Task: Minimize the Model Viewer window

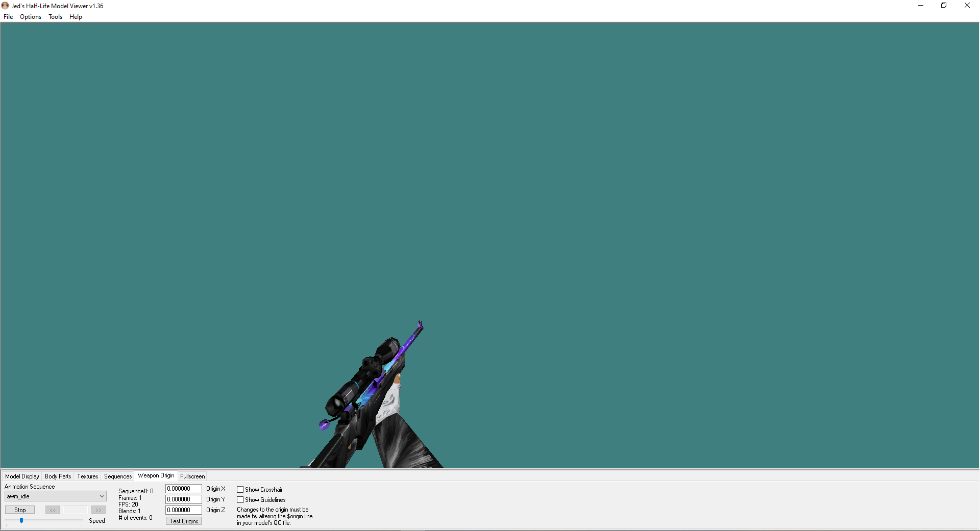Action: (921, 6)
